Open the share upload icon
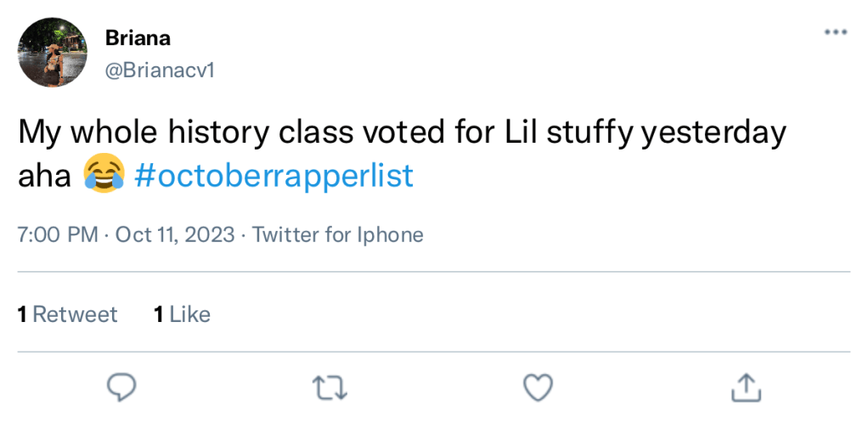 click(746, 388)
